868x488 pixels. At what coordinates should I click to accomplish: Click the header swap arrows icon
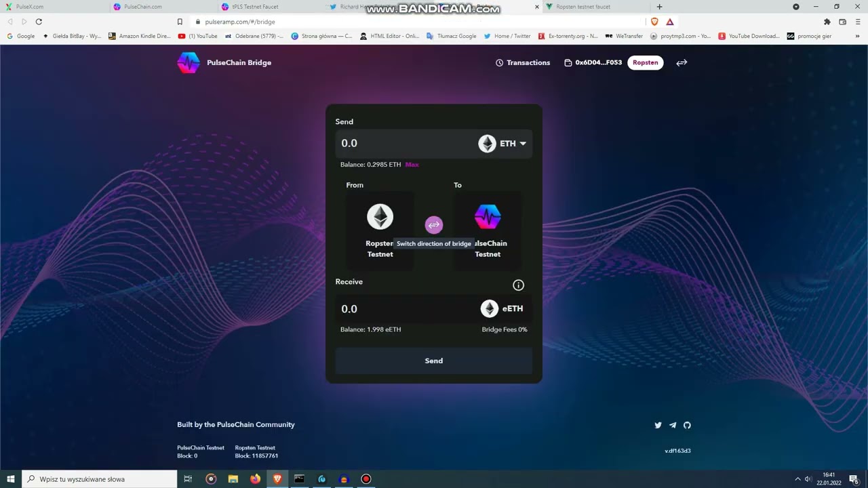(x=682, y=62)
